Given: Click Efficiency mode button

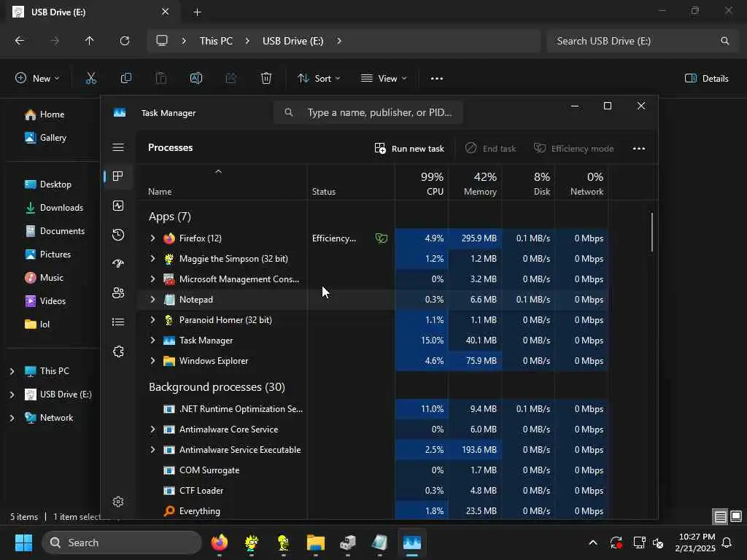Looking at the screenshot, I should [573, 149].
